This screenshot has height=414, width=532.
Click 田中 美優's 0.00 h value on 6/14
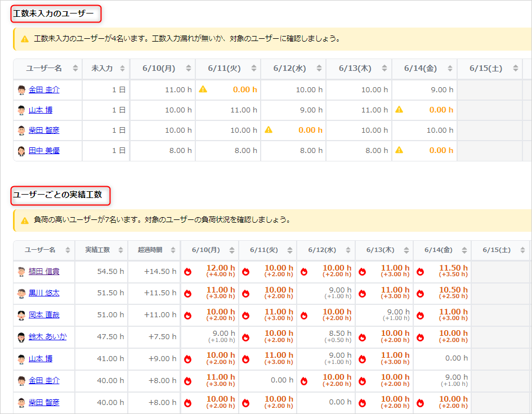pyautogui.click(x=441, y=151)
